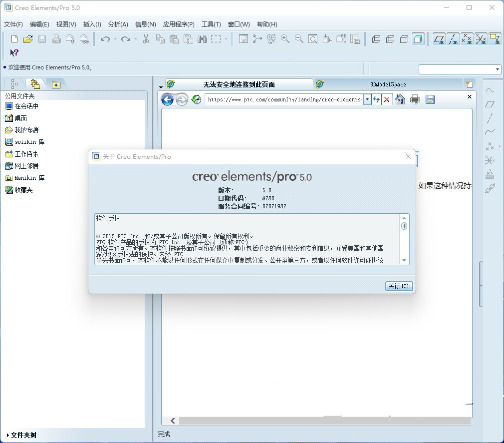Click the Undo arrow icon
Image resolution: width=504 pixels, height=443 pixels.
[105, 39]
